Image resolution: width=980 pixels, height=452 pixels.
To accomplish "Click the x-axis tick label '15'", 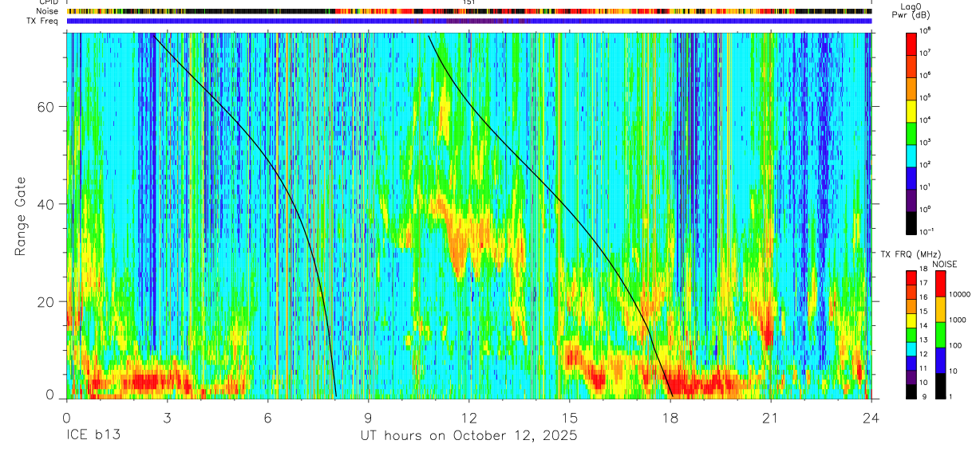I will coord(570,417).
